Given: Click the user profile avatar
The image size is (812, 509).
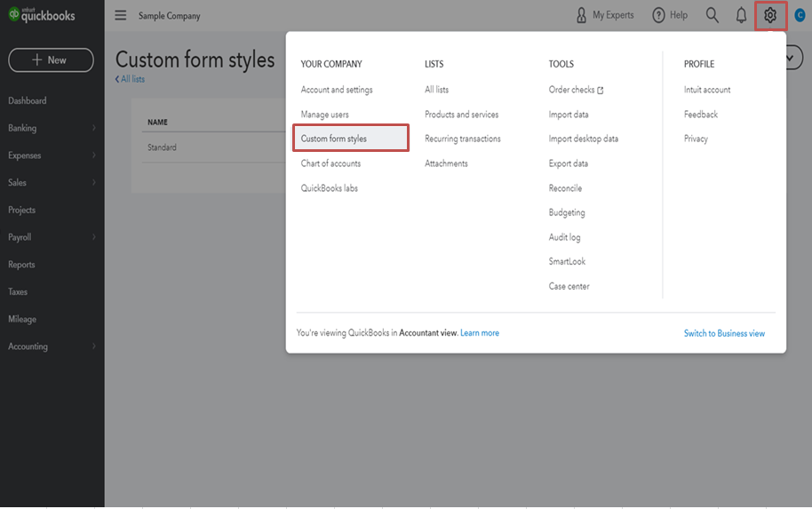Looking at the screenshot, I should tap(800, 15).
